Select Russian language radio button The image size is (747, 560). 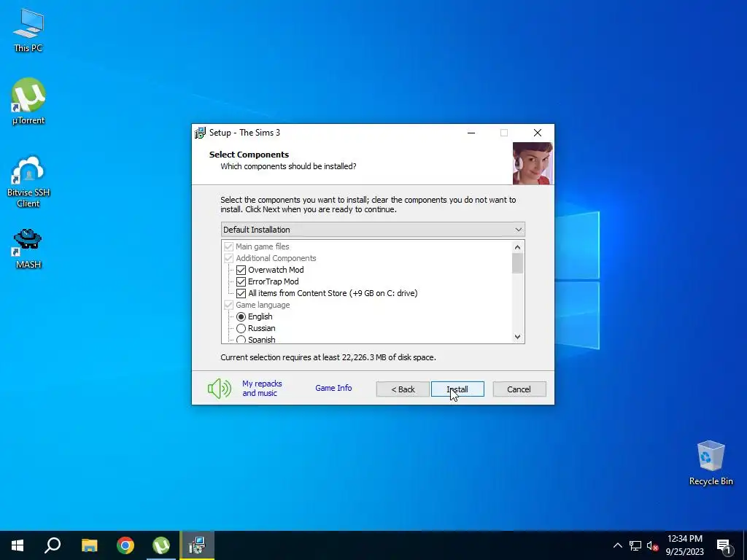(x=241, y=329)
